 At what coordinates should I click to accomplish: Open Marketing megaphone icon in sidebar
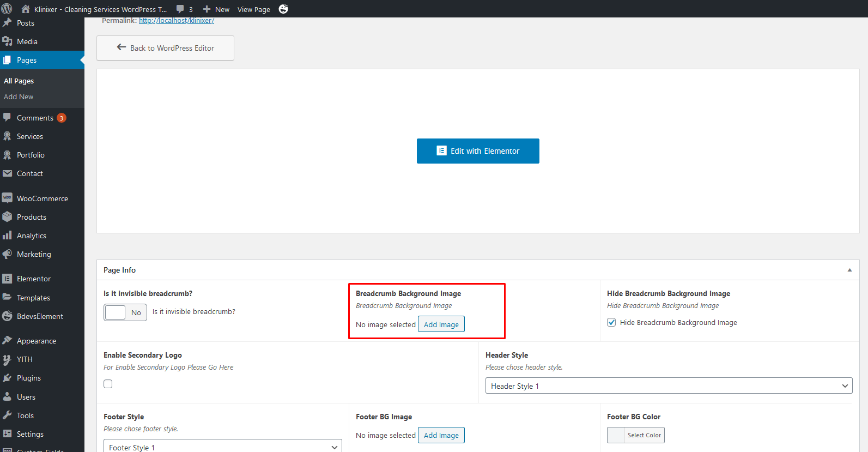pyautogui.click(x=7, y=254)
